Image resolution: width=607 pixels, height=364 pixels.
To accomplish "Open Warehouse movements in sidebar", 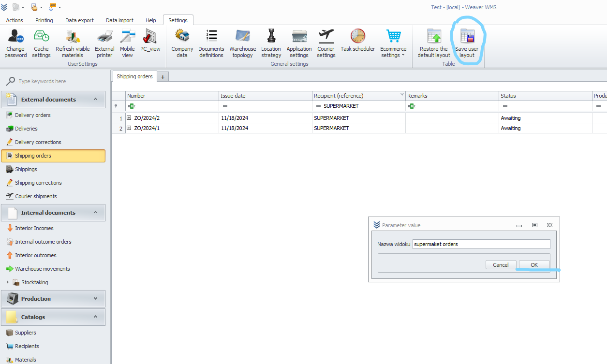I will pos(43,269).
